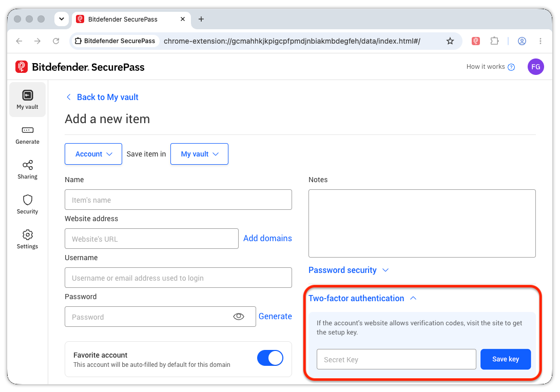Viewport: 560px width, 392px height.
Task: Reload the page
Action: tap(56, 41)
